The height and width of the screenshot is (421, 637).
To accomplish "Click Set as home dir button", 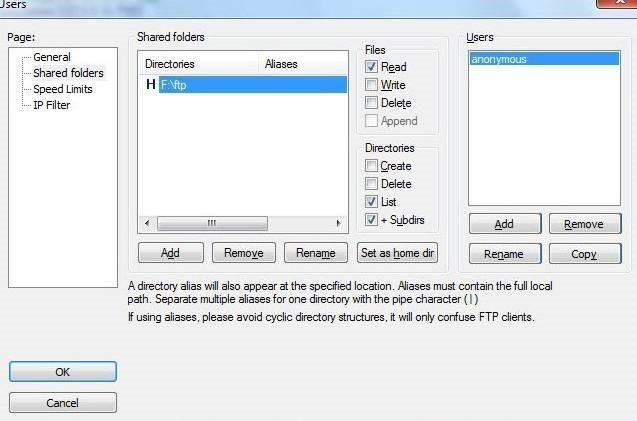I will coord(397,253).
